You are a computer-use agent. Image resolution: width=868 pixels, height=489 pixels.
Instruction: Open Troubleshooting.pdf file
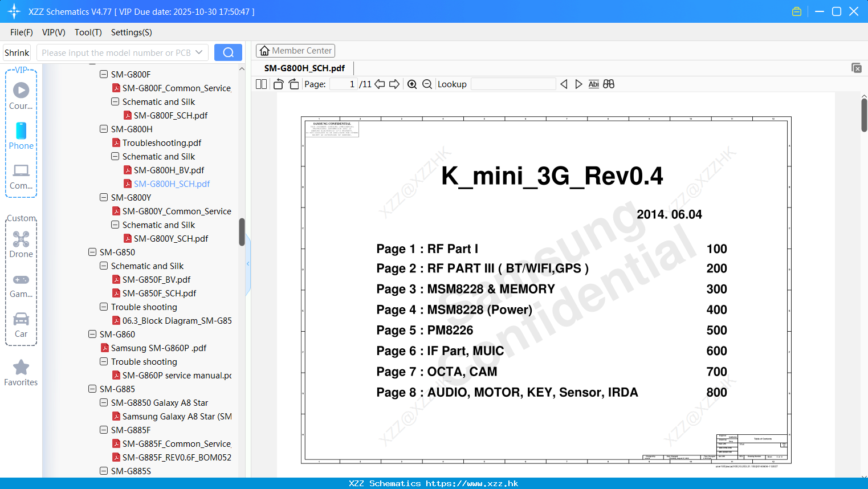click(x=162, y=142)
